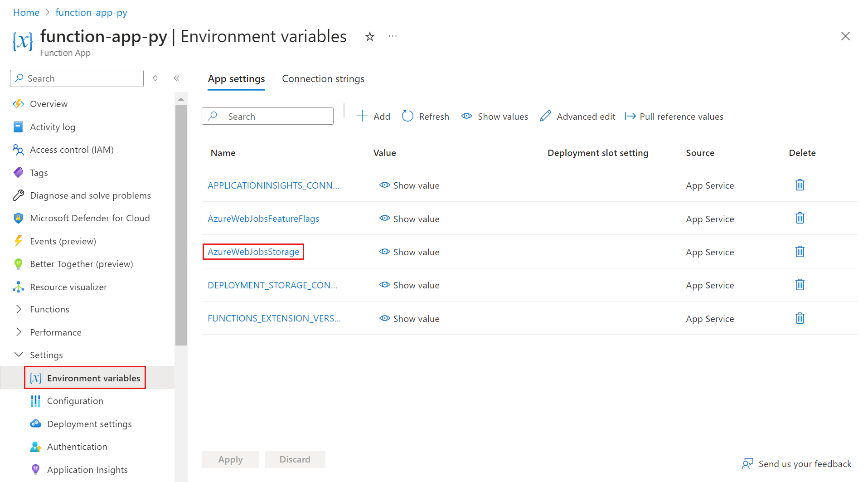Mark function-app-py as favorite
The width and height of the screenshot is (868, 482).
[x=369, y=36]
